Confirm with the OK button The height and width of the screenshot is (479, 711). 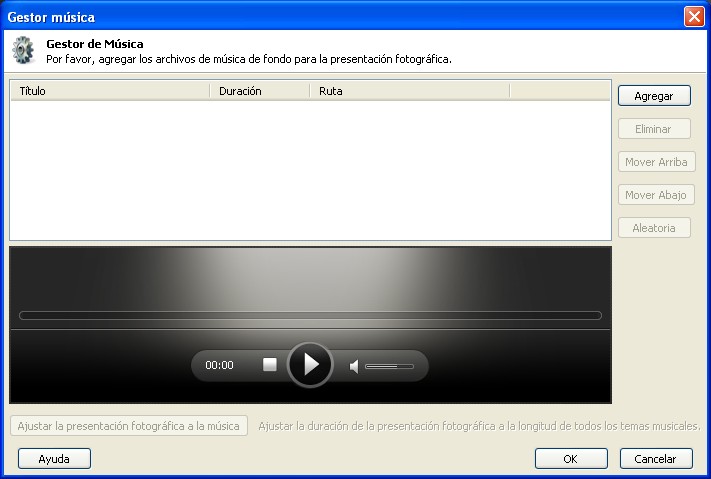pyautogui.click(x=571, y=459)
